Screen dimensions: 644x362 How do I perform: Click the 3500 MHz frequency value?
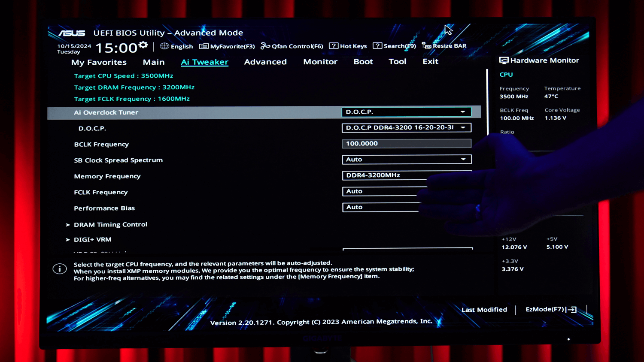point(514,97)
